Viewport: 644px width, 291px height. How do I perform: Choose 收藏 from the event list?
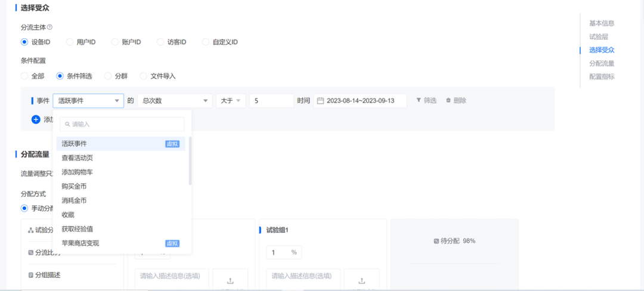coord(120,215)
